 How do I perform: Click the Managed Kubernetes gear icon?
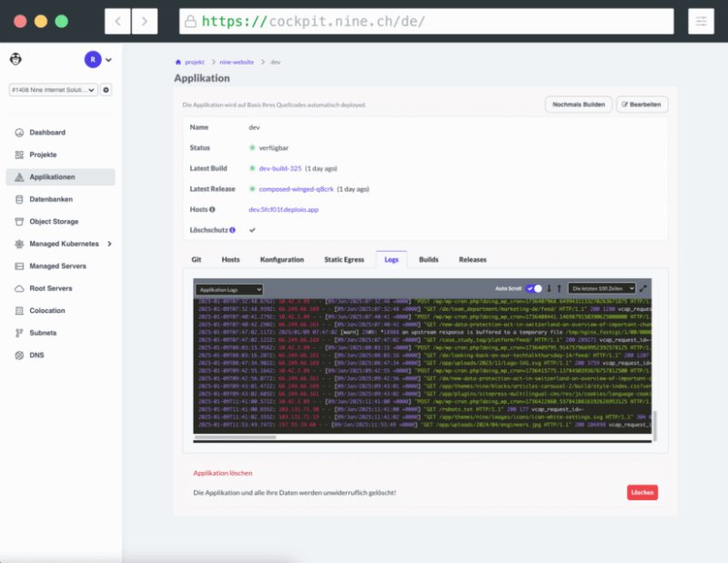coord(19,244)
